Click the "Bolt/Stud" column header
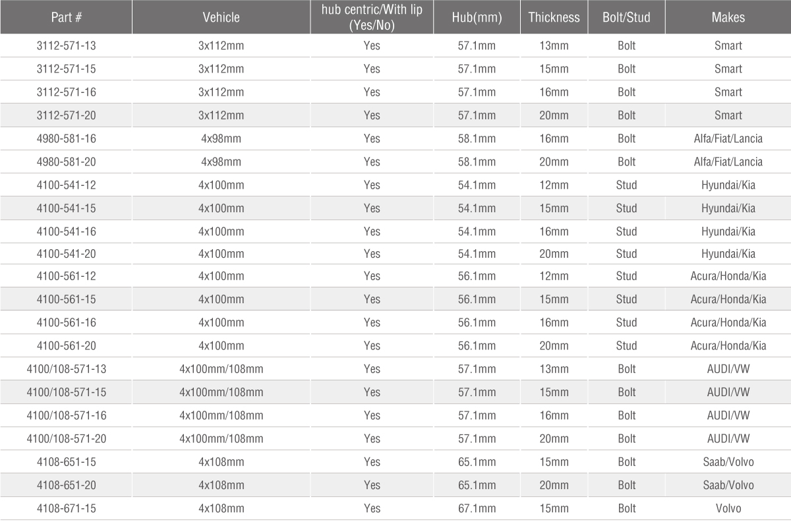The image size is (791, 532). pos(626,17)
